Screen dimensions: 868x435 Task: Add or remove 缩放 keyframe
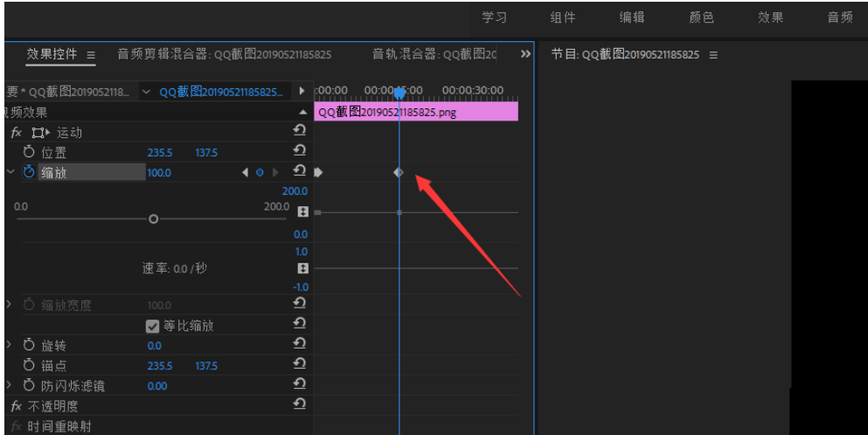[260, 173]
